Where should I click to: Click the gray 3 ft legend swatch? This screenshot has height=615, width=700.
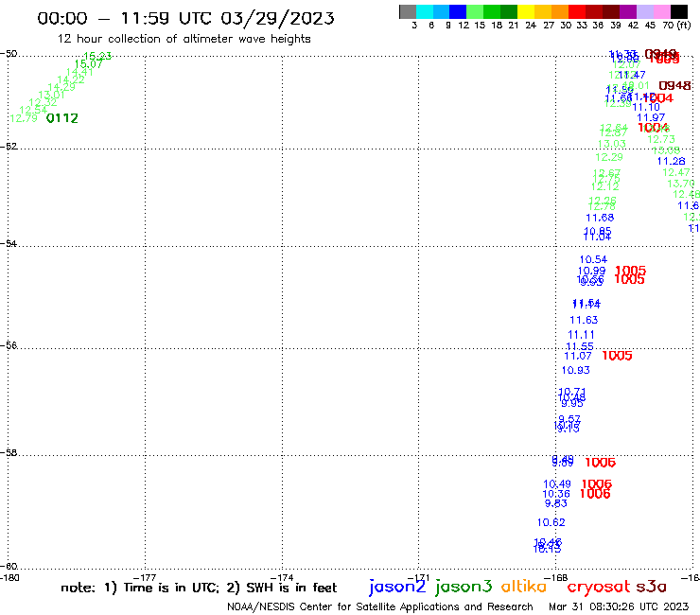408,11
